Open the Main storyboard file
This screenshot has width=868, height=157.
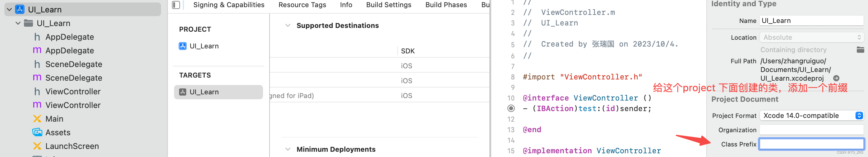[x=54, y=119]
